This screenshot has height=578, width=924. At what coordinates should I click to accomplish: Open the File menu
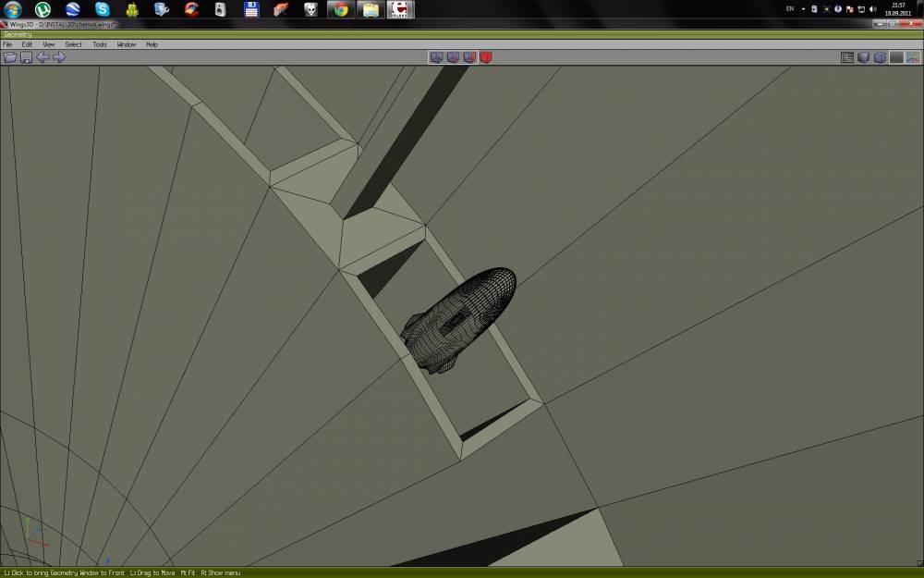pyautogui.click(x=7, y=44)
